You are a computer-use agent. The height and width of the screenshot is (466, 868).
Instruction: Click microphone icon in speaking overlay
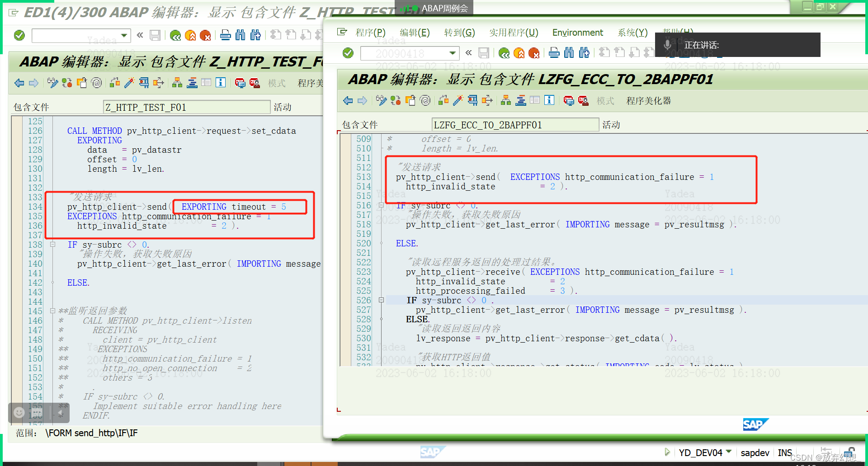667,45
